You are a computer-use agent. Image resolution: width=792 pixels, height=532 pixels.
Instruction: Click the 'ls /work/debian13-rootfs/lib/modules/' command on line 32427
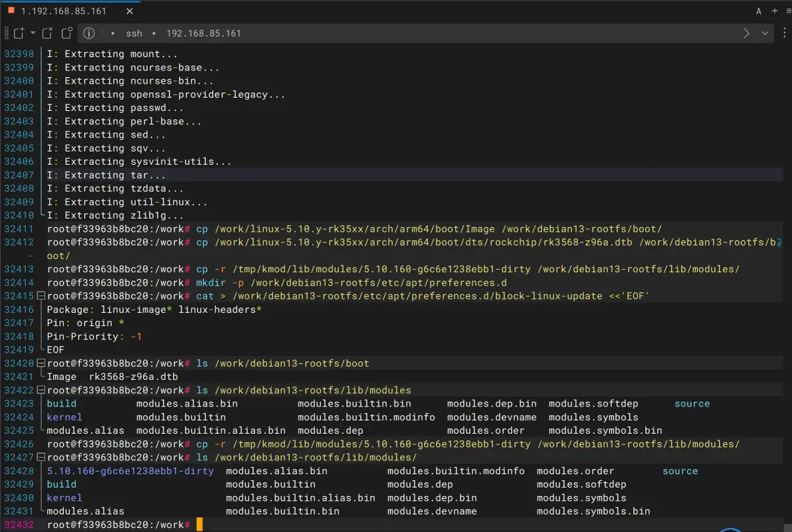pyautogui.click(x=306, y=458)
